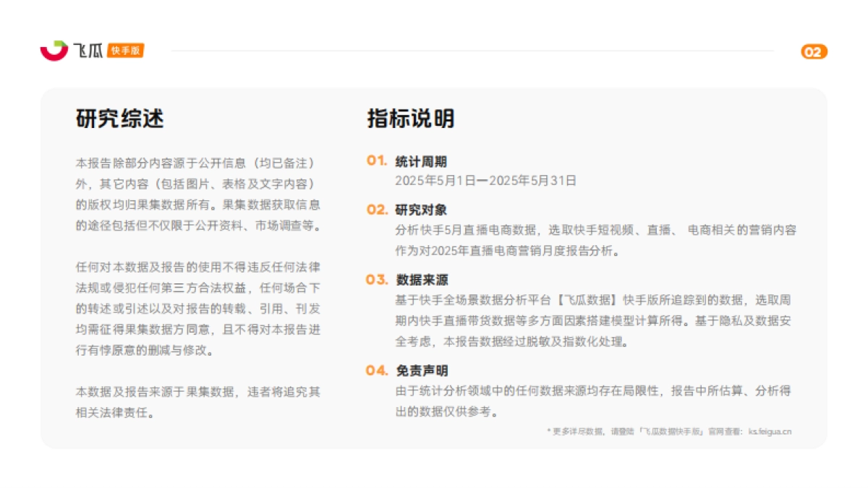Click the 飞瓜 brand text logo
Viewport: 868px width, 488px height.
(87, 51)
